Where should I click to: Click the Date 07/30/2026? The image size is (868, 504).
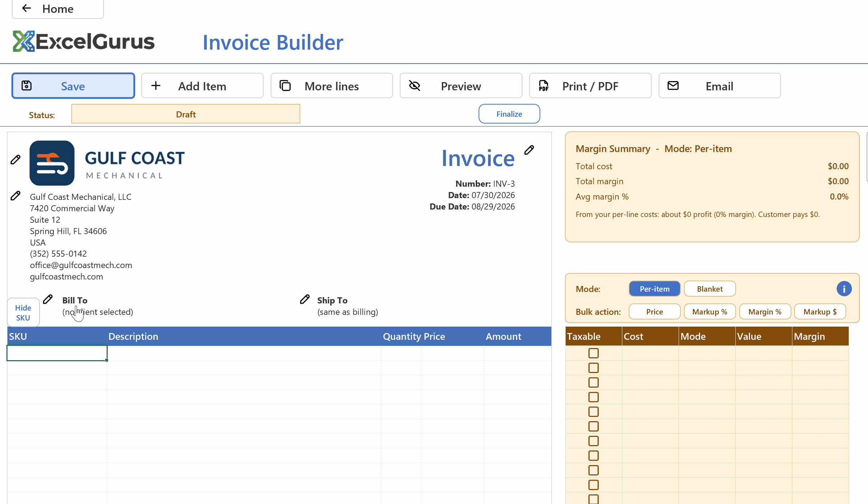tap(481, 195)
